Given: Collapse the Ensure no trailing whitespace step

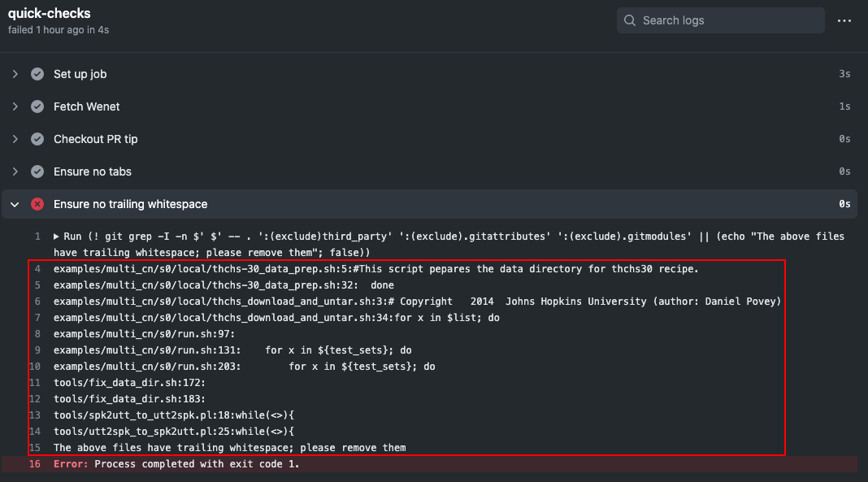Looking at the screenshot, I should [x=14, y=204].
